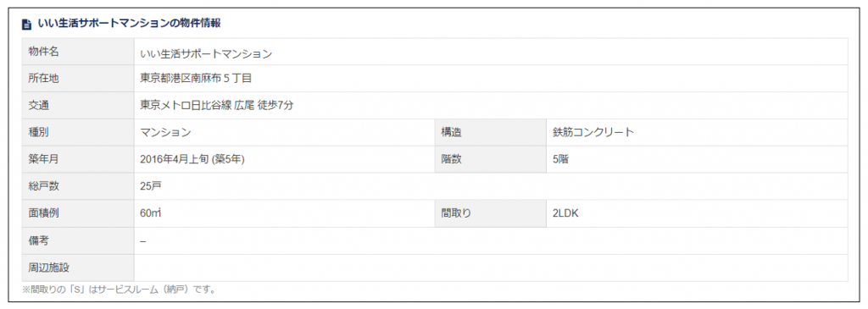Click the 25戸 total units value
This screenshot has width=868, height=309.
click(x=151, y=187)
